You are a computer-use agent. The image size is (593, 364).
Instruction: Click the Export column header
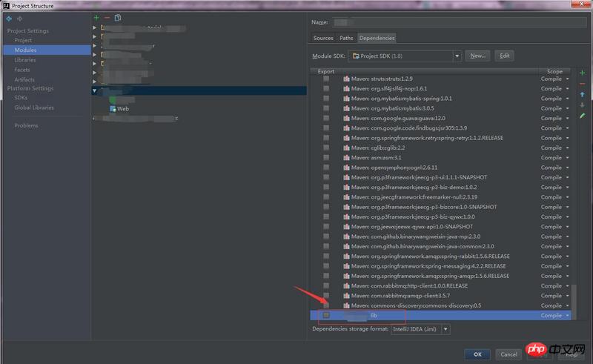(x=326, y=71)
